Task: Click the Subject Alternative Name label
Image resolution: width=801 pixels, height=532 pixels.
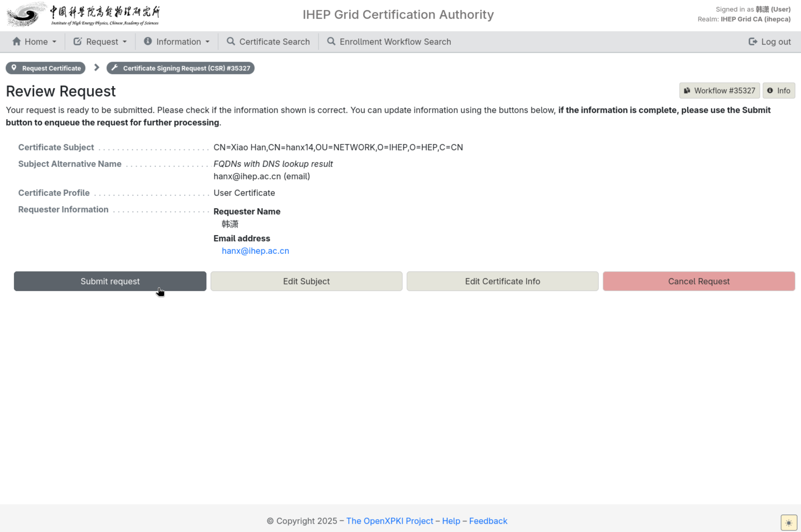Action: [70, 164]
